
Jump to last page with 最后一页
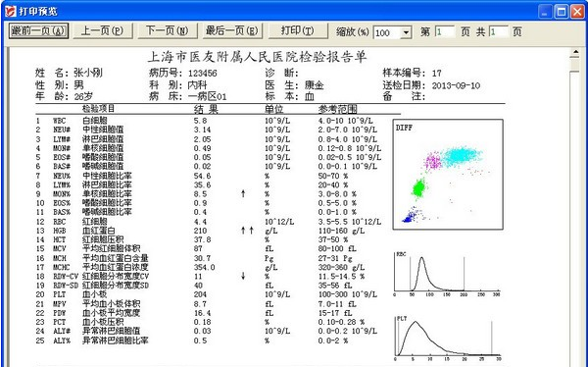[232, 30]
